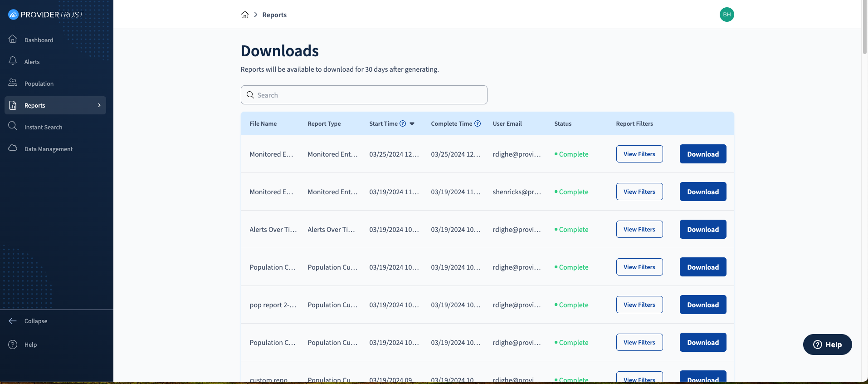View Filters for 03/25/2024 Monitored report
868x384 pixels.
pos(639,154)
